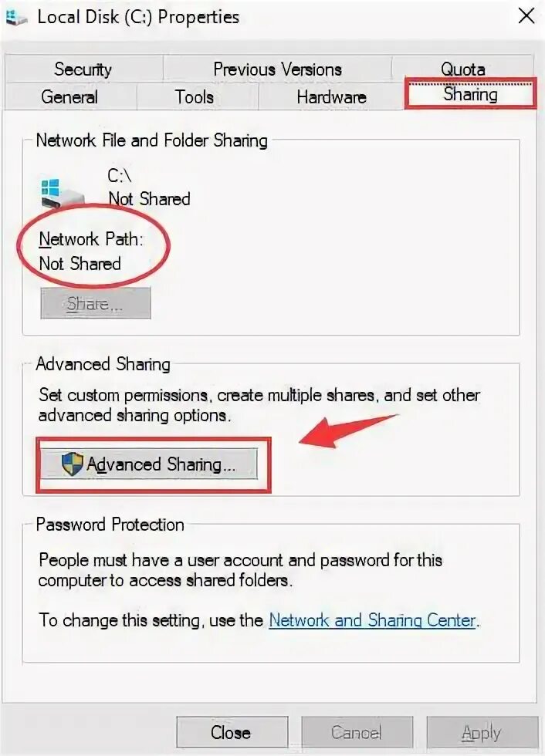
Task: Open the Tools tab
Action: pyautogui.click(x=195, y=96)
